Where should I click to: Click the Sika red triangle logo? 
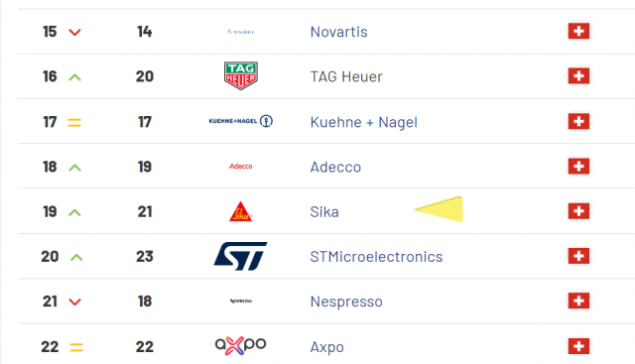(x=240, y=211)
